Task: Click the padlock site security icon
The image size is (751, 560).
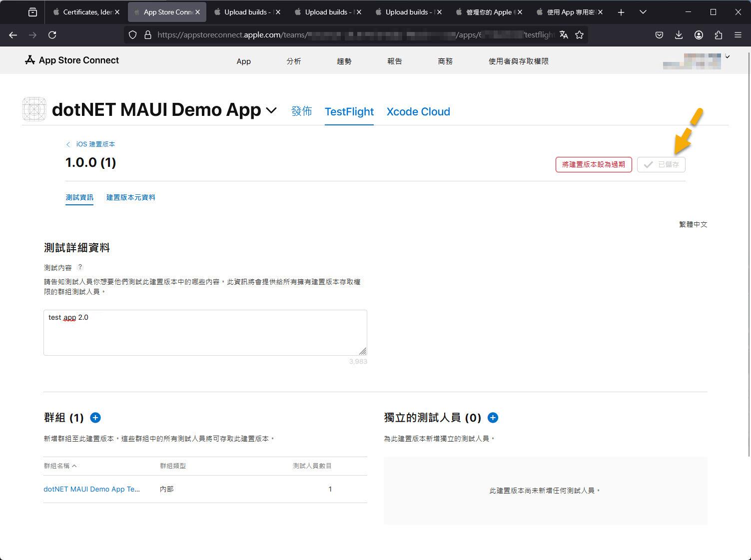Action: [147, 35]
